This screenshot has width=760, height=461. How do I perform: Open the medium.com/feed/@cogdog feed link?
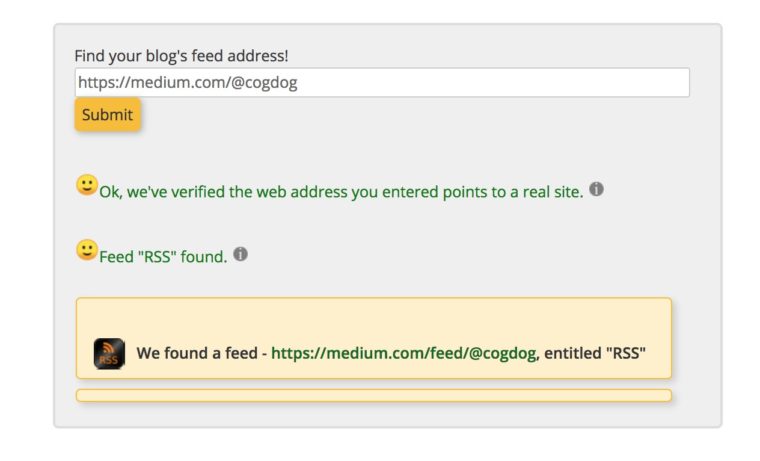[x=405, y=353]
